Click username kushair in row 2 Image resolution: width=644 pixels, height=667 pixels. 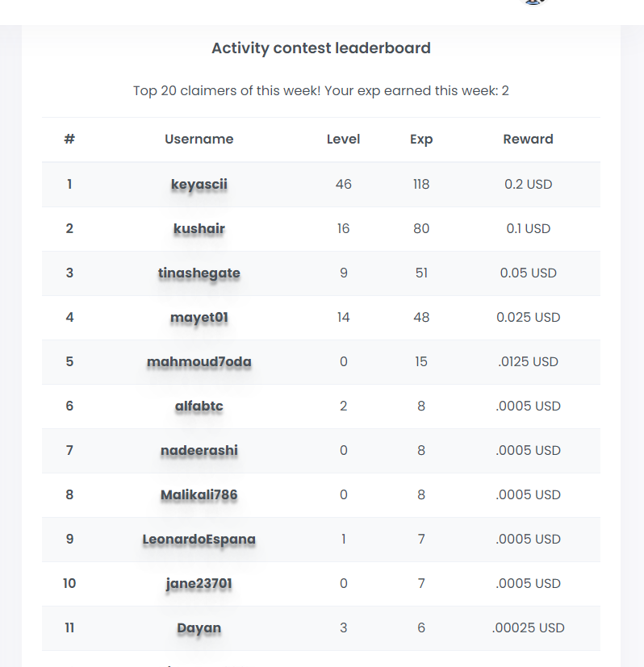coord(199,228)
